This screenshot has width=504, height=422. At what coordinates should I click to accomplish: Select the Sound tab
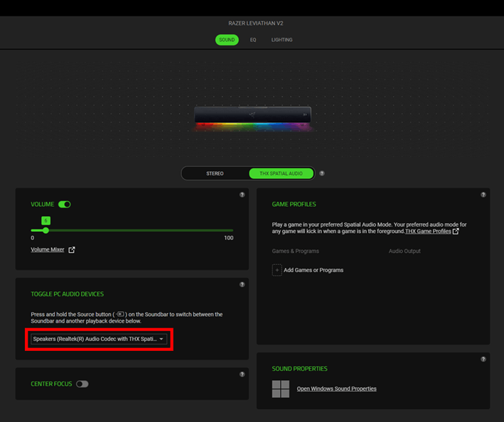click(227, 40)
